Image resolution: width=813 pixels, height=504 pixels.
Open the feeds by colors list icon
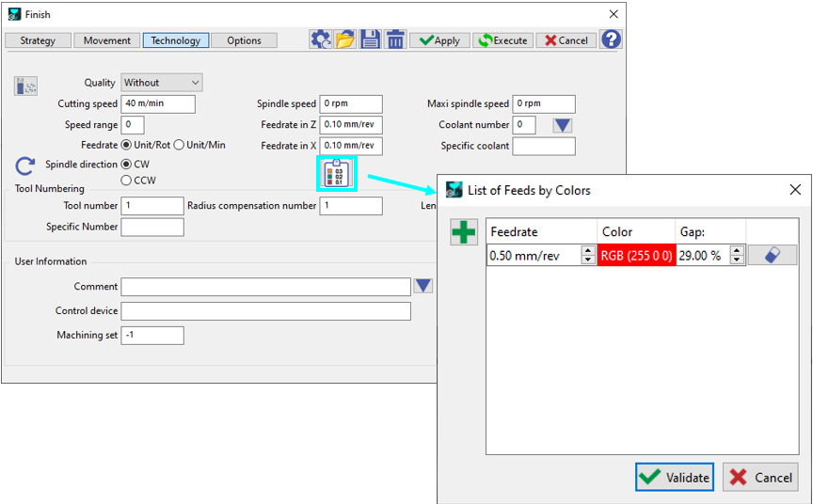point(335,174)
